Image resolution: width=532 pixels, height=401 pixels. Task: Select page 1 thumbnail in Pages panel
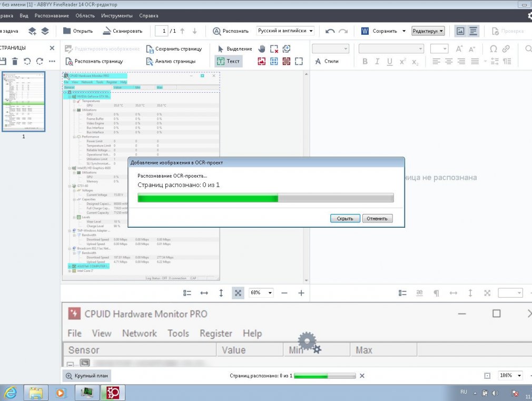[x=23, y=101]
